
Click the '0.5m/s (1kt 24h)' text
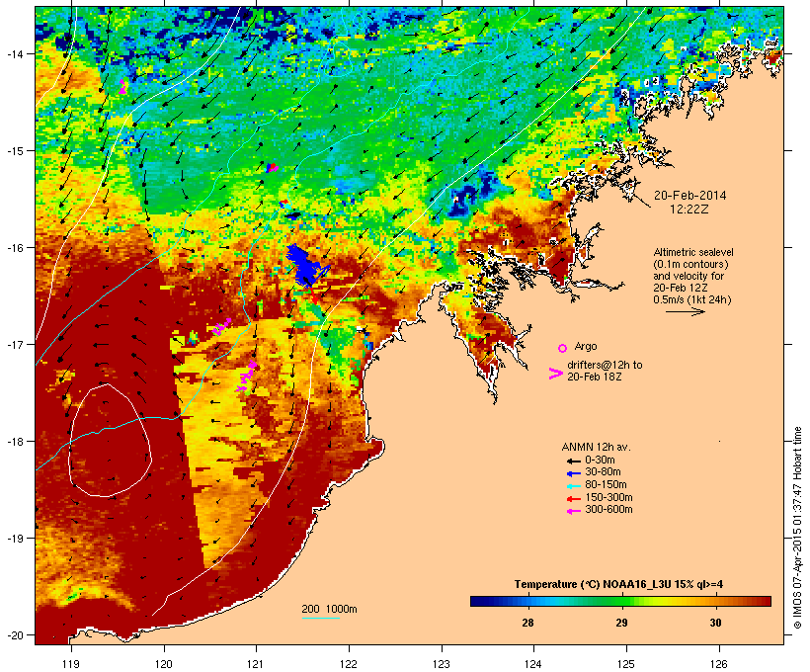[x=692, y=299]
